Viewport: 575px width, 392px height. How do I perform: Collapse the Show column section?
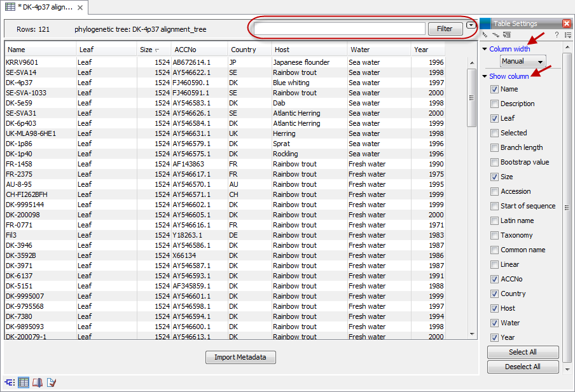[485, 77]
